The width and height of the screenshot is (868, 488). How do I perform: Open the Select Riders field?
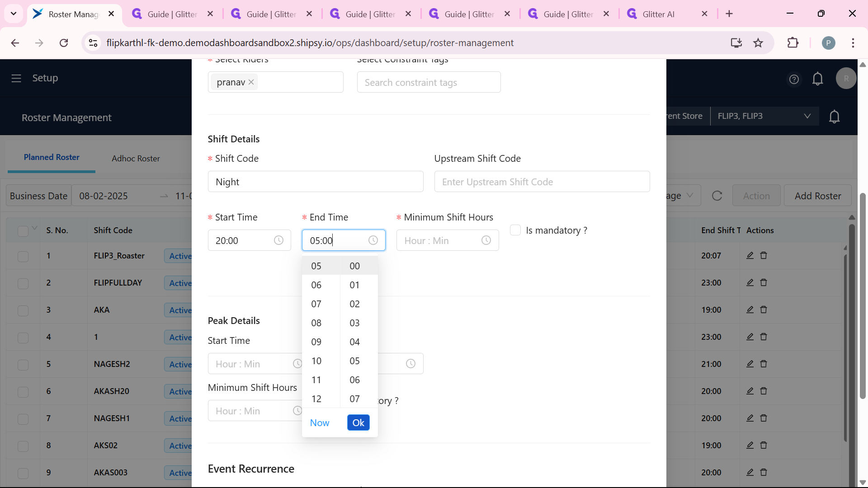coord(276,82)
